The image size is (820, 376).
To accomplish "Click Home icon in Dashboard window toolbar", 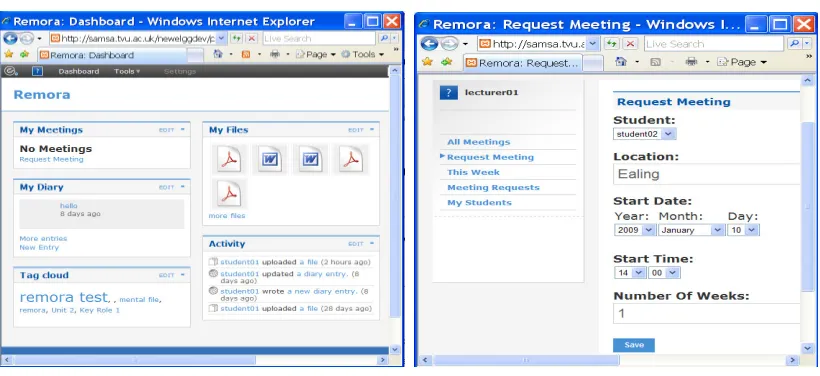I will tap(218, 54).
